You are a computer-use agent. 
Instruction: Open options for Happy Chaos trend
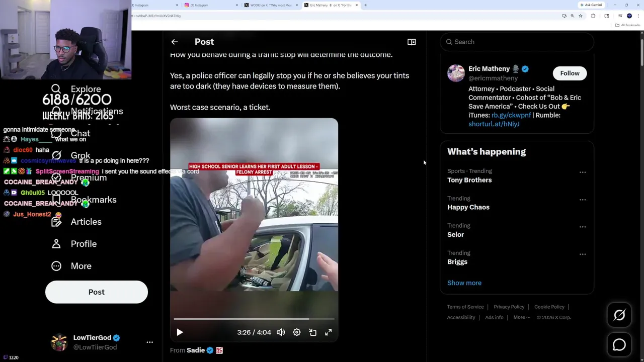tap(583, 200)
